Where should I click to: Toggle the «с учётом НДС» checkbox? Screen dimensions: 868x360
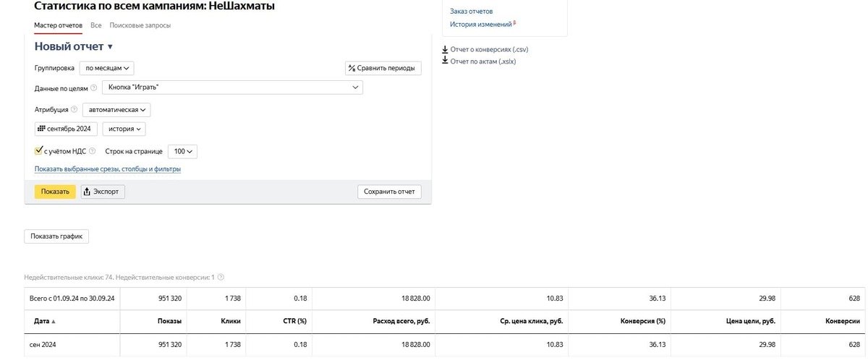39,151
